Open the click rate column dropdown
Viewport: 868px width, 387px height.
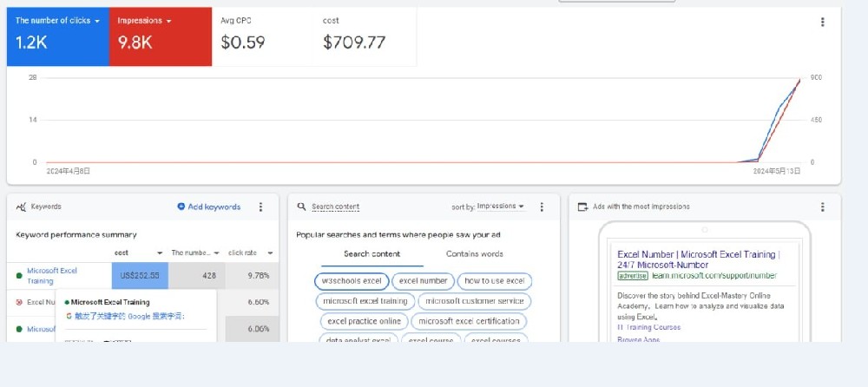pos(270,253)
